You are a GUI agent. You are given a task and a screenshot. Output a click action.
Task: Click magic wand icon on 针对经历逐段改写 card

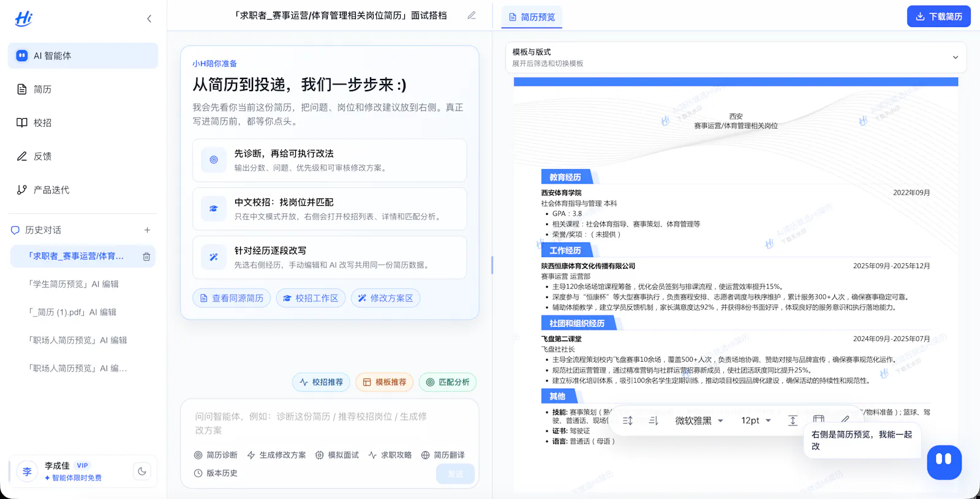pyautogui.click(x=214, y=257)
